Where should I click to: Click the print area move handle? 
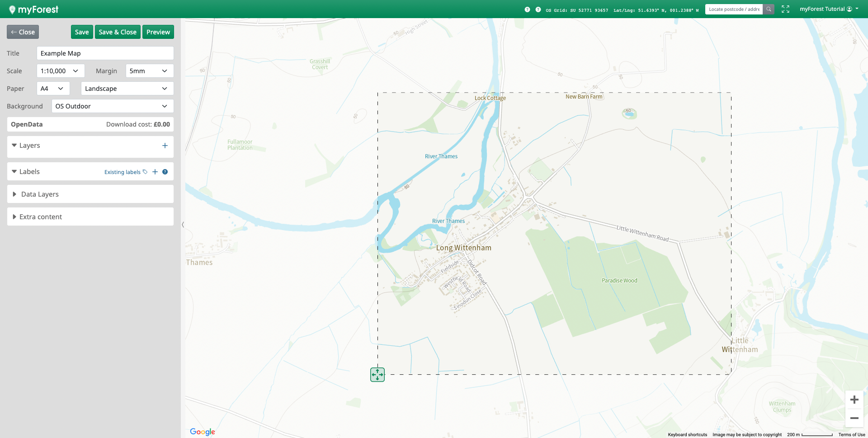coord(377,375)
